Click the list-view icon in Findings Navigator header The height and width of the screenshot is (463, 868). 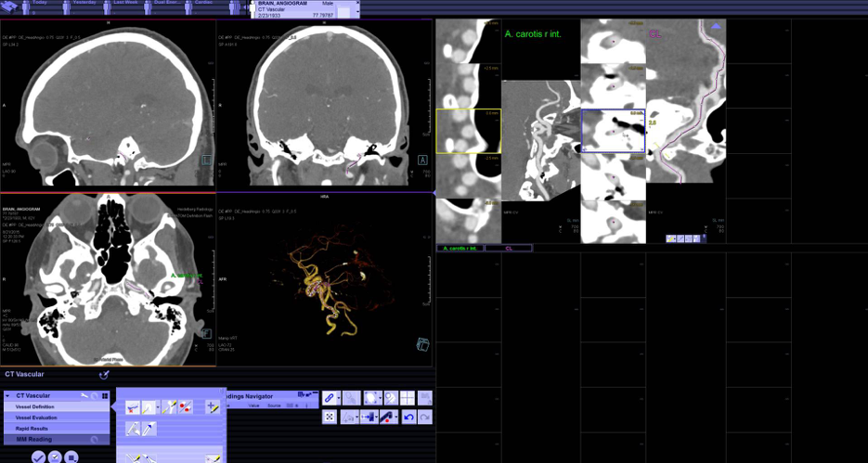point(301,394)
